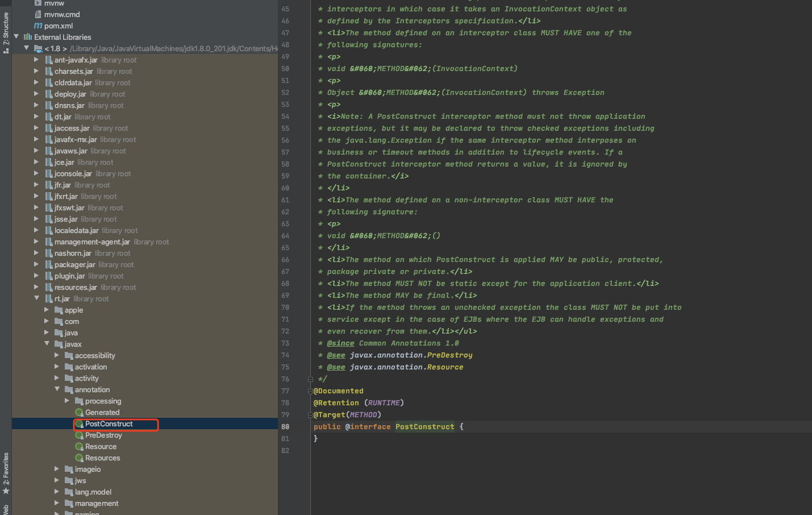
Task: Expand the imageio package
Action: [57, 468]
